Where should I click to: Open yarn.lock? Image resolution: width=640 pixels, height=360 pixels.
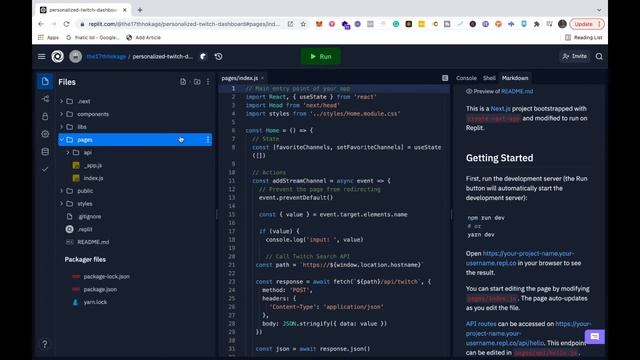pos(95,302)
